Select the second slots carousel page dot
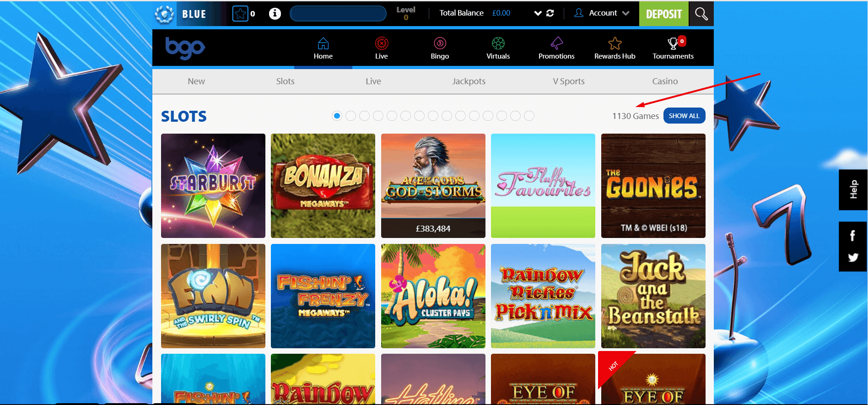The width and height of the screenshot is (868, 405). (351, 116)
